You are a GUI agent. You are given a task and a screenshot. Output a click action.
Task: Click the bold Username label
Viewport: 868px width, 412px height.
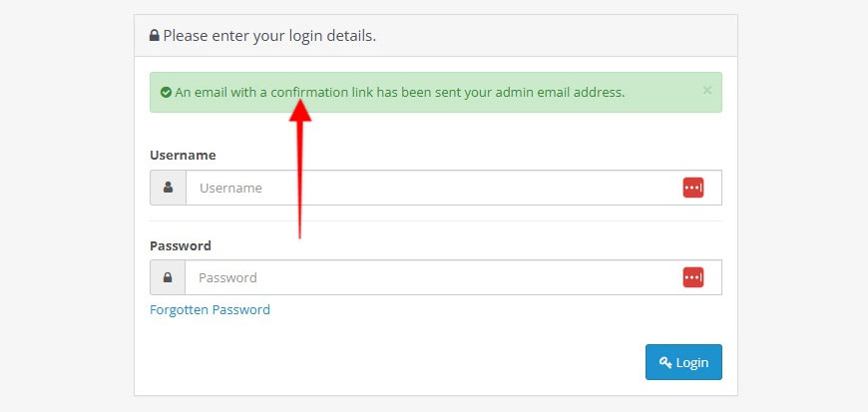(x=183, y=156)
